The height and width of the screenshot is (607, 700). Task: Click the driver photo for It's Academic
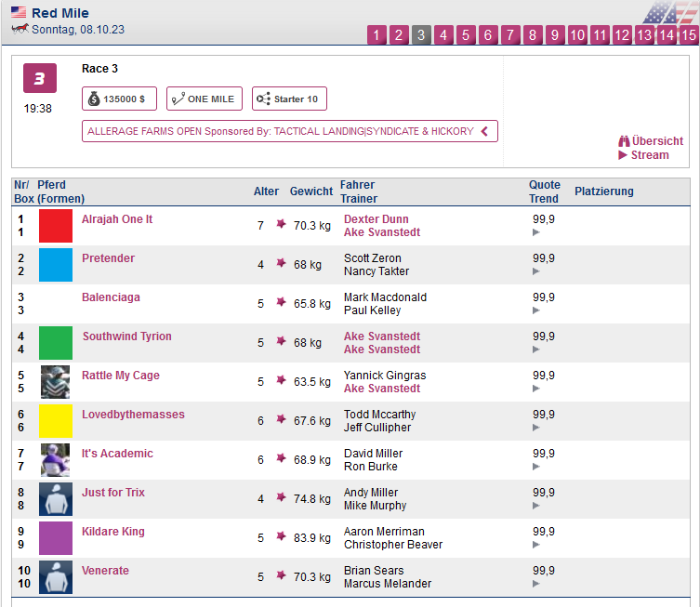(56, 460)
